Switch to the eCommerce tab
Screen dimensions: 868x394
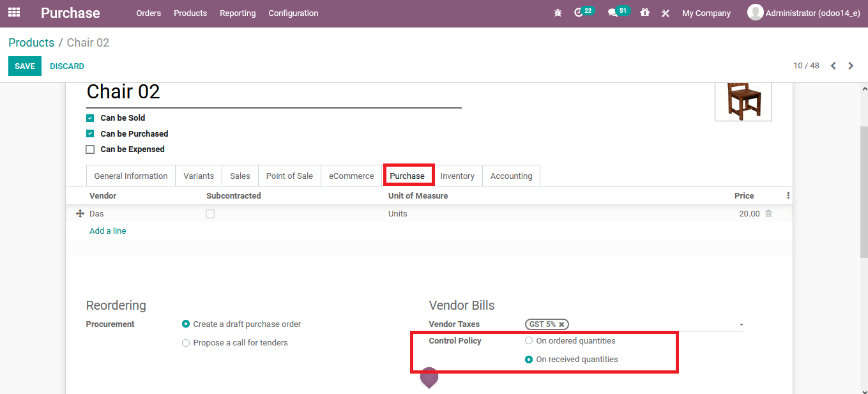pyautogui.click(x=351, y=176)
